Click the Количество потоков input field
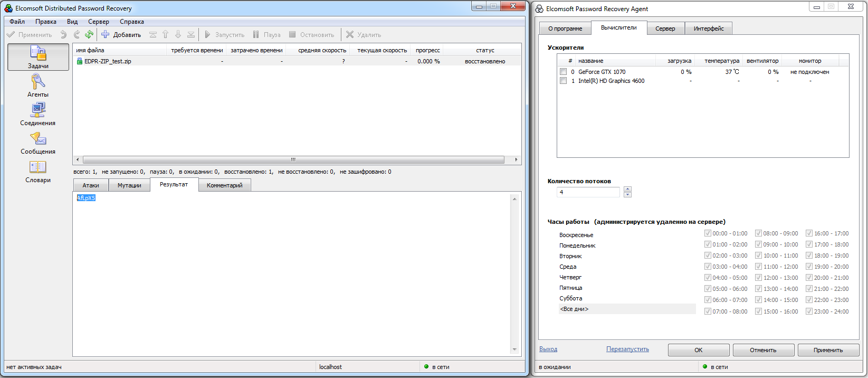 [588, 192]
